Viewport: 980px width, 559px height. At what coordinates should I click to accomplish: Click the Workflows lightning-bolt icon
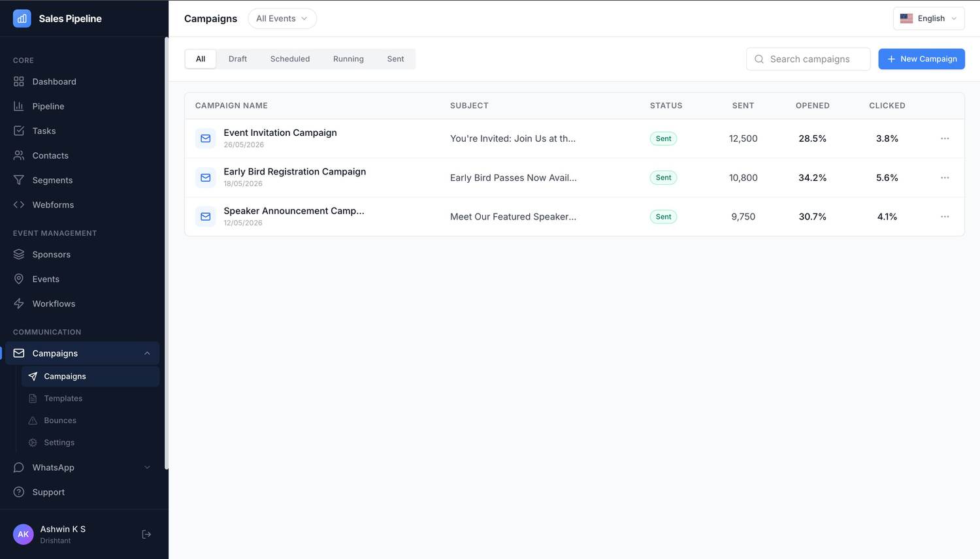point(19,304)
